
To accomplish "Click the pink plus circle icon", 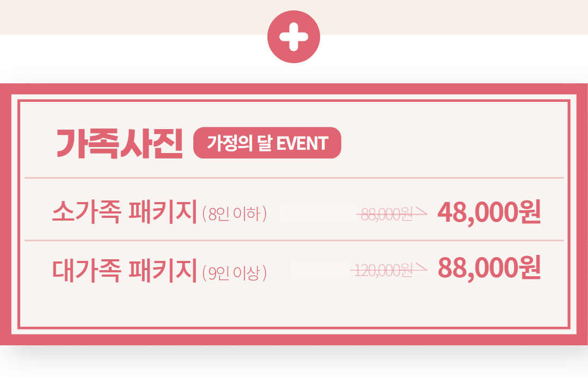I will [x=293, y=36].
